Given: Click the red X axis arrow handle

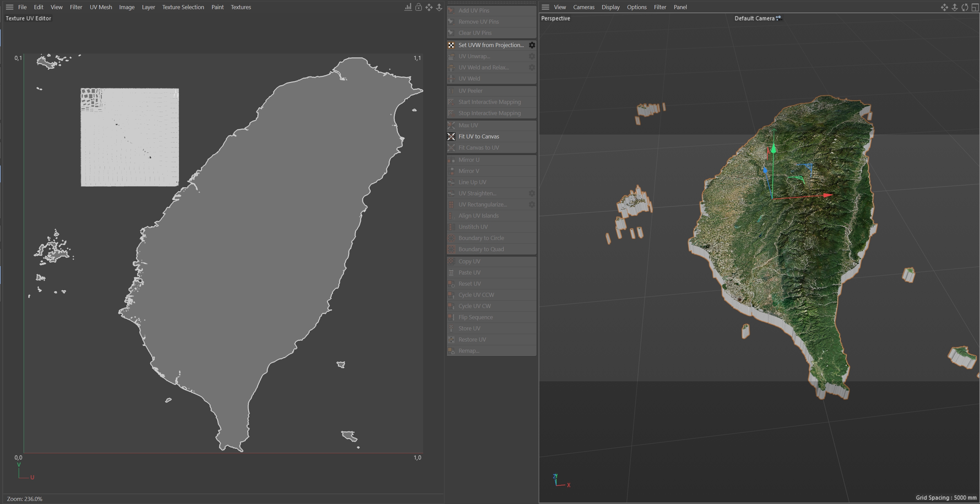Looking at the screenshot, I should [827, 195].
